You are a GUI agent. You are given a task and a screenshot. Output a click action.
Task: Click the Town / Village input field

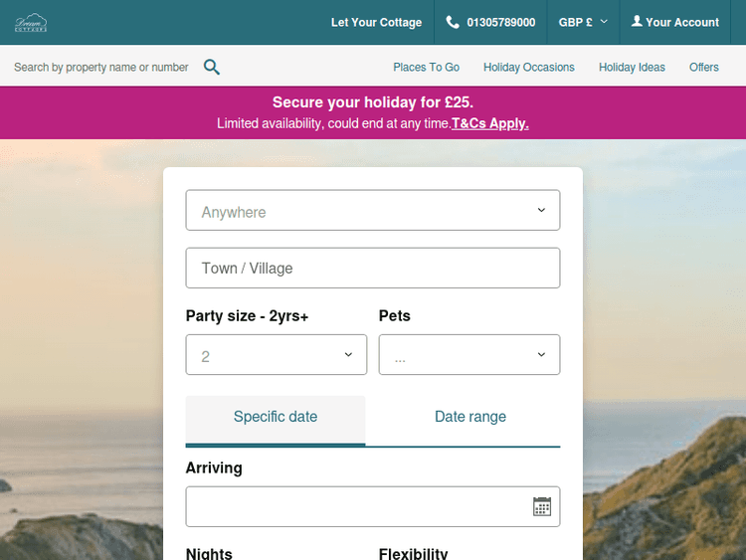click(373, 269)
